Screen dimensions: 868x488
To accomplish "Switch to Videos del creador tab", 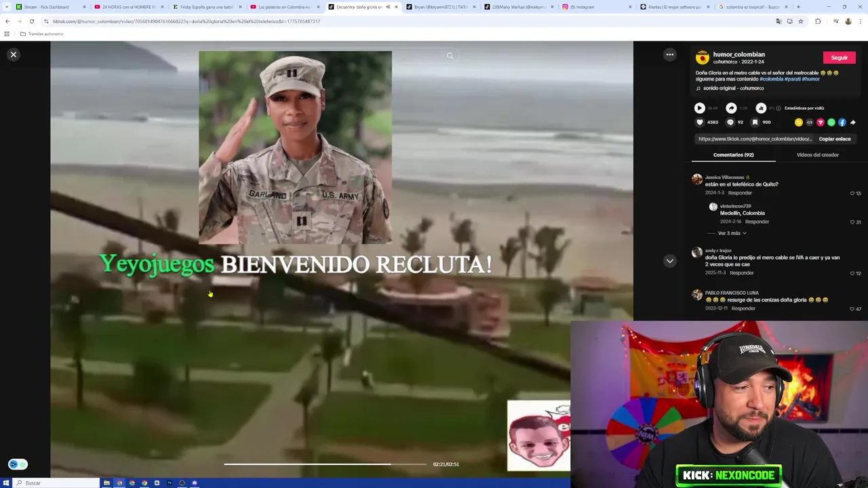I will (x=817, y=155).
